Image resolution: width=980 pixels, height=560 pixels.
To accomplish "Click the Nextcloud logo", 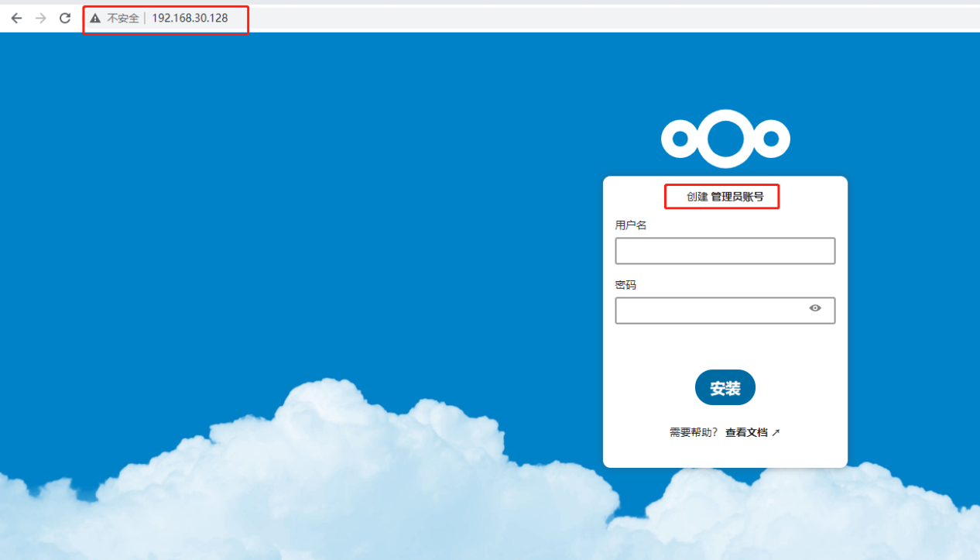I will [x=725, y=139].
